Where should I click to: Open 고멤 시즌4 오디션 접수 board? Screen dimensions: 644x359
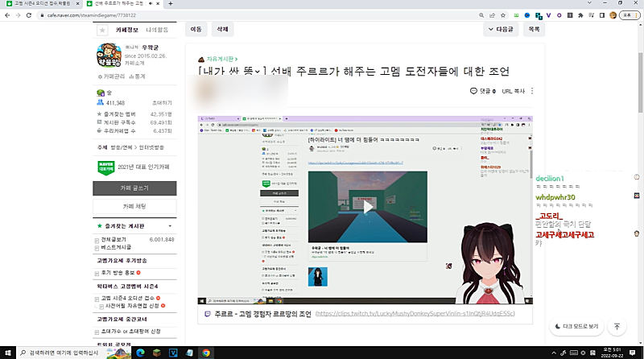coord(128,298)
